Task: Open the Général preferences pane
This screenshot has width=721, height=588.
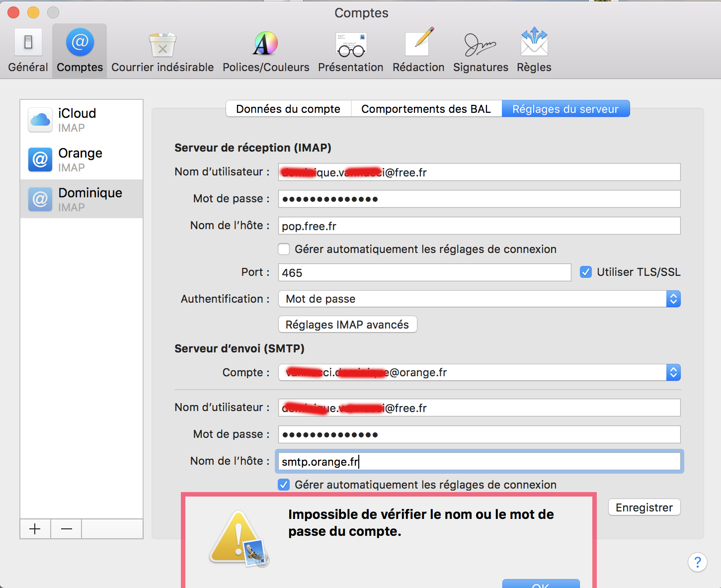Action: (28, 51)
